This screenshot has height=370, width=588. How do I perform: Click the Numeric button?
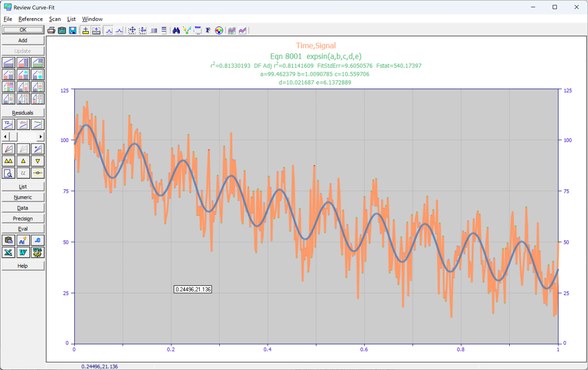[23, 197]
